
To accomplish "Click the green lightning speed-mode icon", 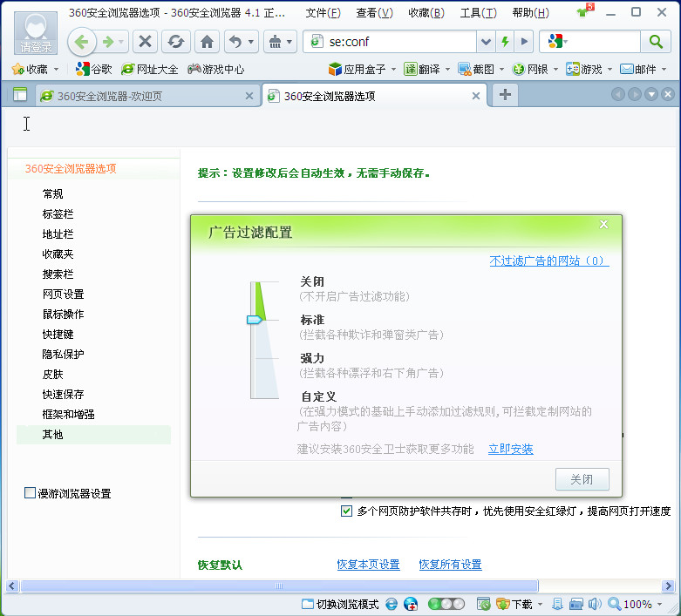I will 505,42.
